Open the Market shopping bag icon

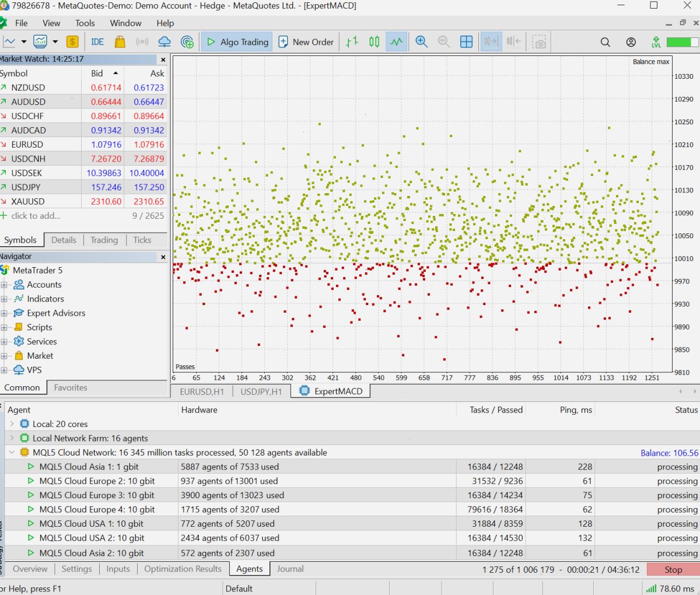click(x=120, y=42)
